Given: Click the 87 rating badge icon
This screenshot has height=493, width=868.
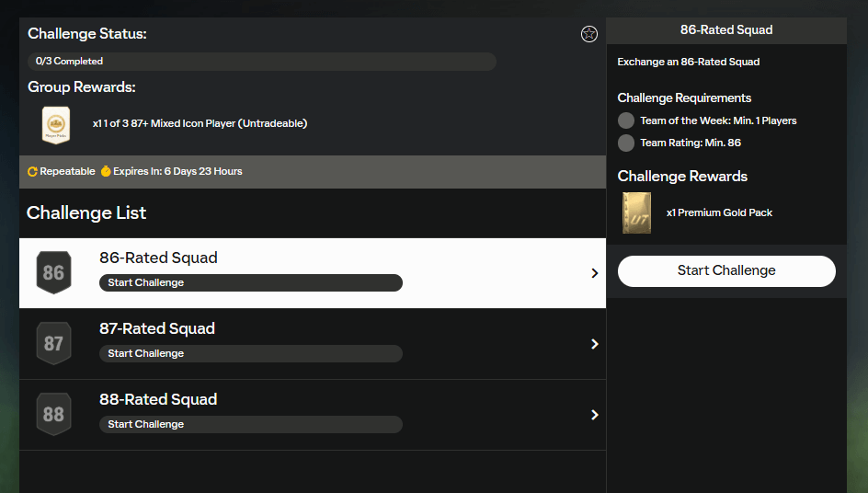Looking at the screenshot, I should (x=53, y=343).
